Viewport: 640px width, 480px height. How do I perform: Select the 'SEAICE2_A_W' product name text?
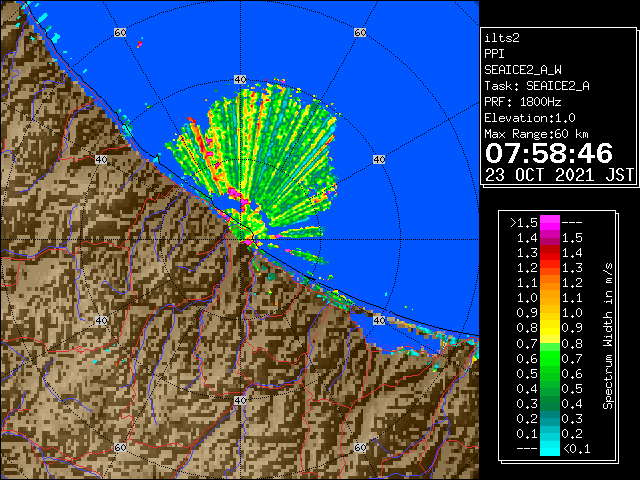click(523, 70)
